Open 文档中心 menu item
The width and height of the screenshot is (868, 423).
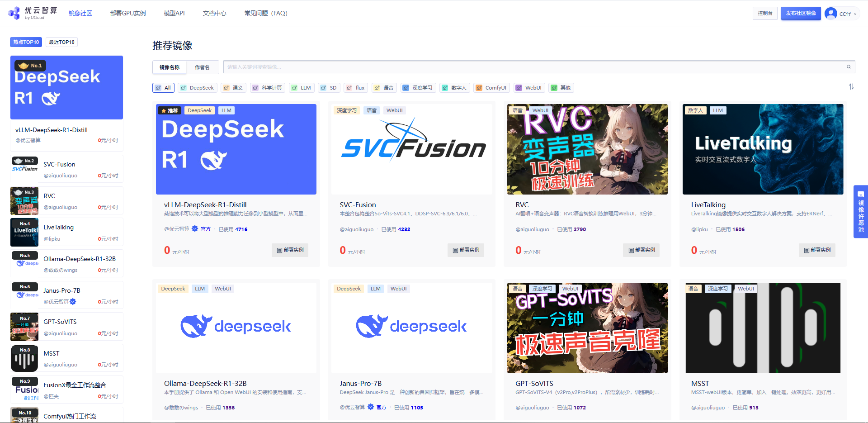coord(214,13)
